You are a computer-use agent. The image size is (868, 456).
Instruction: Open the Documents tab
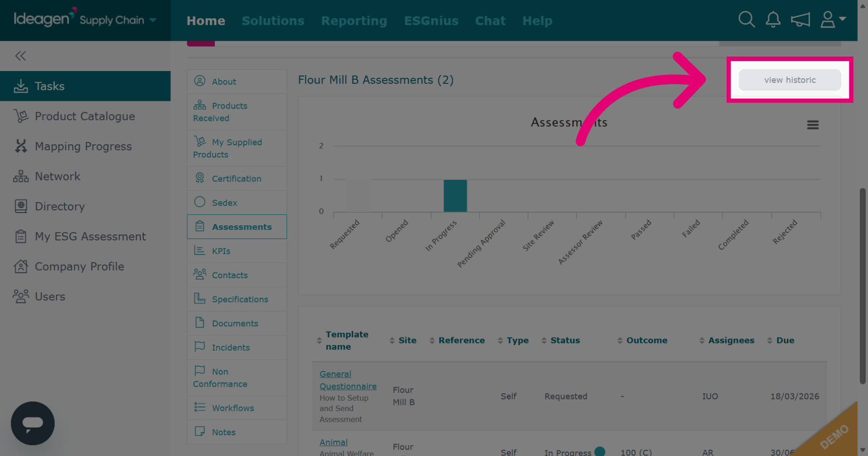(x=237, y=323)
